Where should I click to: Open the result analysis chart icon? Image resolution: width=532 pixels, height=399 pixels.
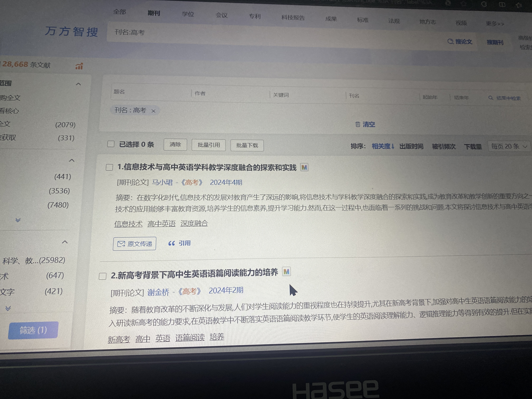coord(79,66)
